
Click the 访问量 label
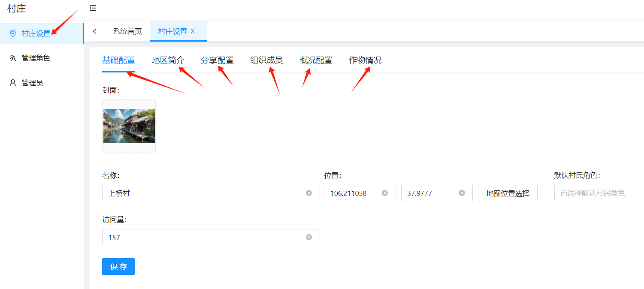pos(114,220)
